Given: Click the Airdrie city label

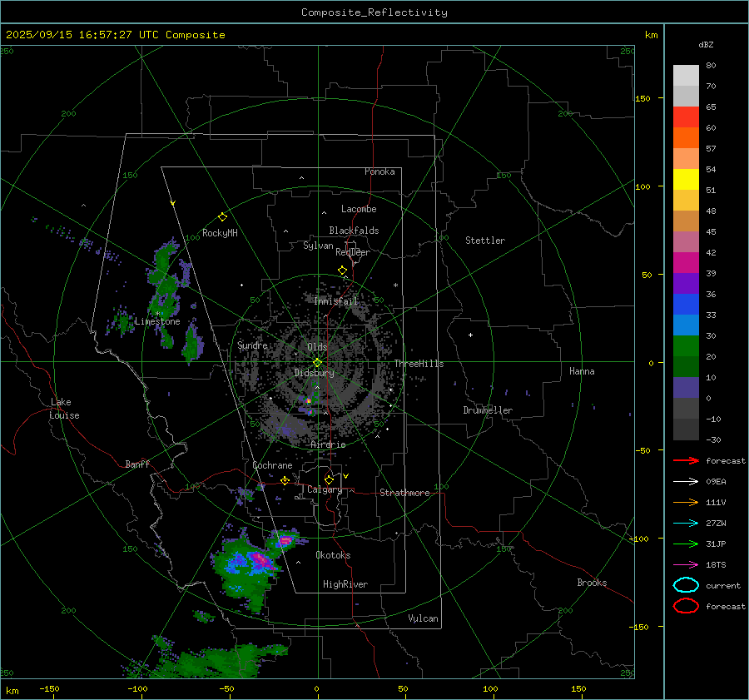Looking at the screenshot, I should click(x=328, y=444).
